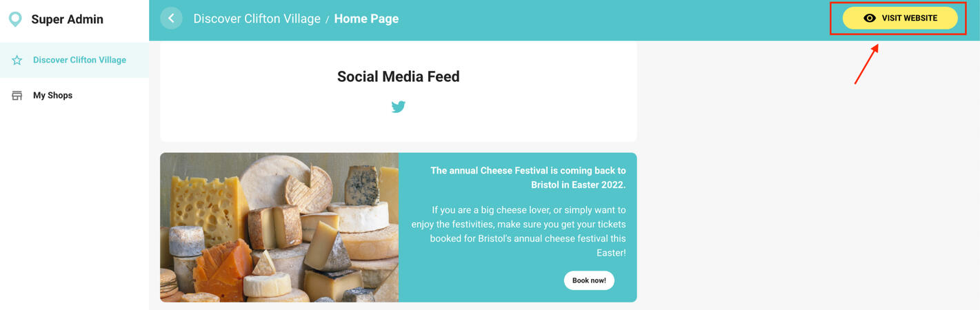
Task: Click the storefront icon beside My Shops
Action: (17, 95)
